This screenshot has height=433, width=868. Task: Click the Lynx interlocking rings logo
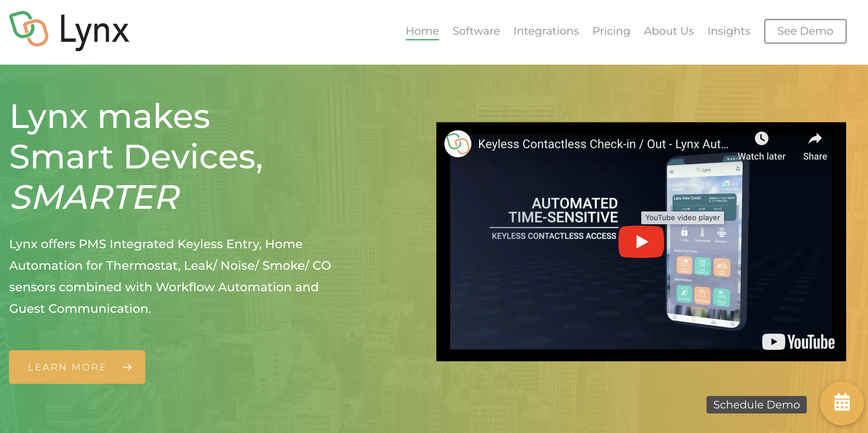click(x=29, y=29)
